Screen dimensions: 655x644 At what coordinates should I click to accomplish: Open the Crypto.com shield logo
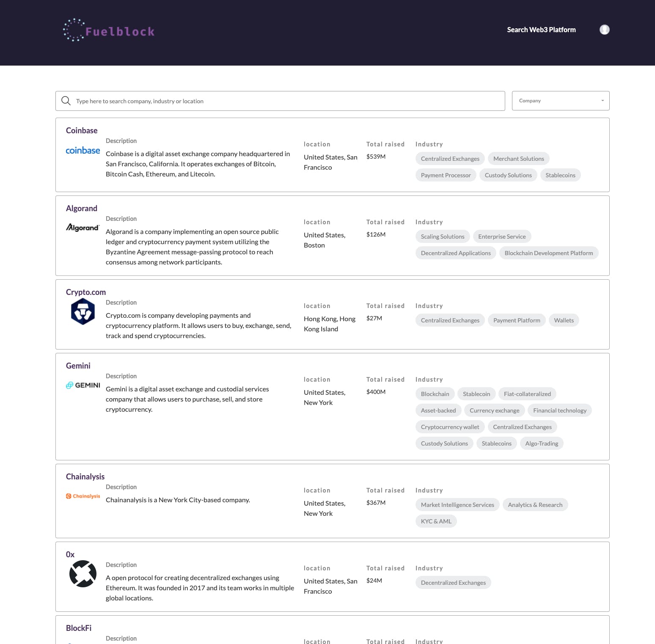[83, 311]
